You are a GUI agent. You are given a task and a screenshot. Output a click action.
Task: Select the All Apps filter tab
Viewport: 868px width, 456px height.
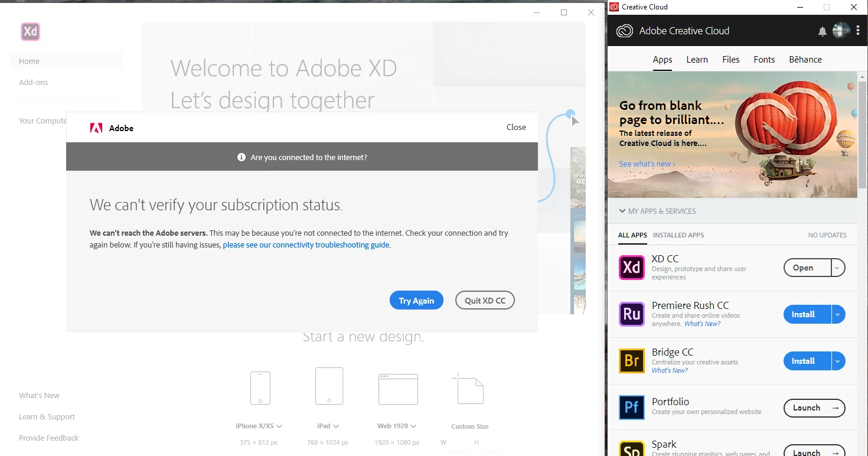coord(632,235)
